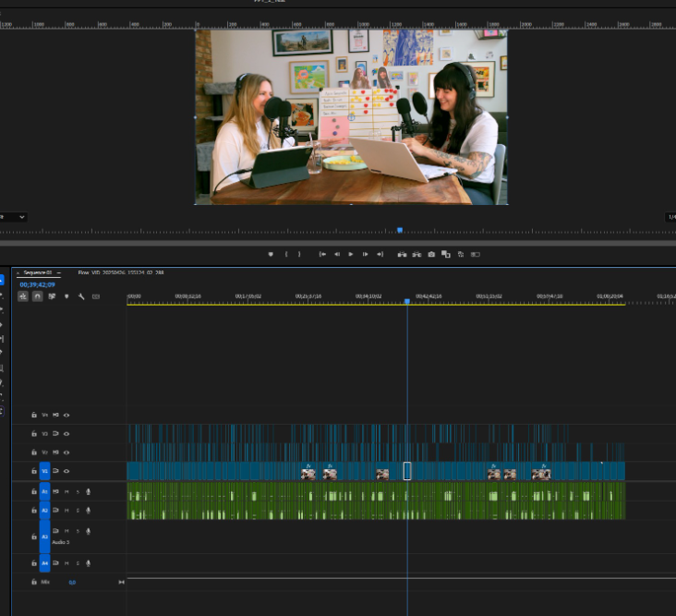Toggle Snap in the timeline
Viewport: 676px width, 616px height.
tap(37, 296)
